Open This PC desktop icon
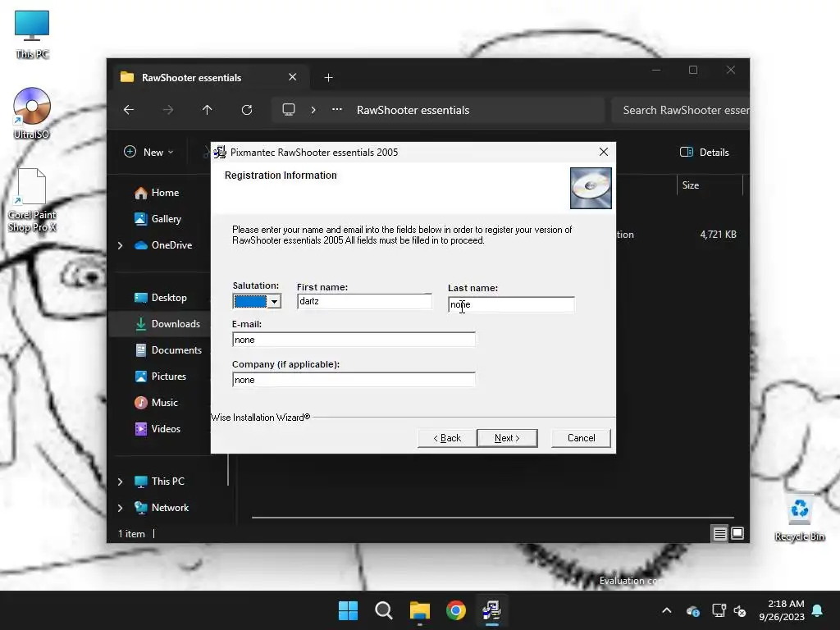 coord(32,34)
